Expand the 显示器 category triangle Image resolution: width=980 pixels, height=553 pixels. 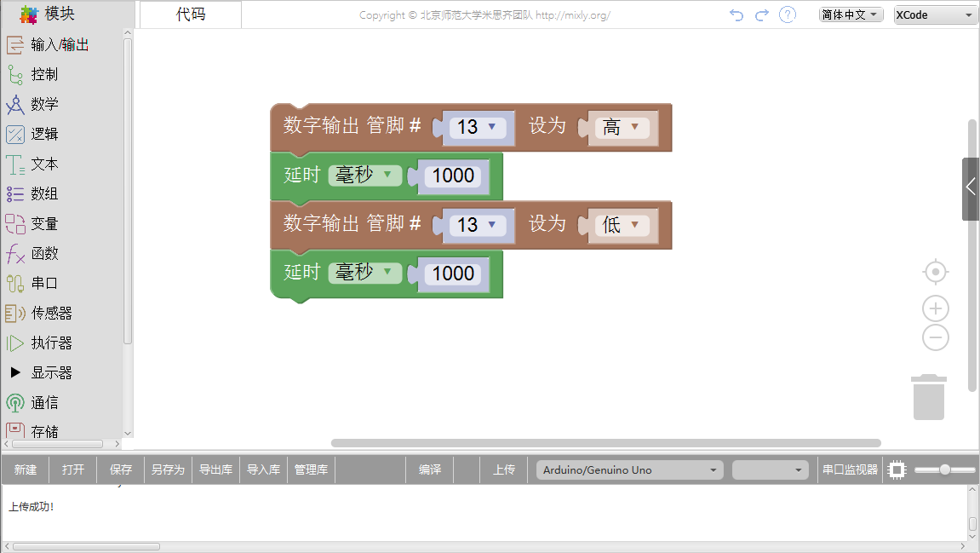(15, 372)
